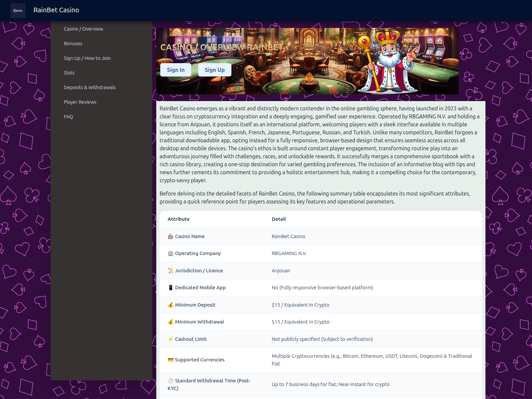Click the phone icon beside Dedicated Mobile App
532x399 pixels.
tap(171, 288)
